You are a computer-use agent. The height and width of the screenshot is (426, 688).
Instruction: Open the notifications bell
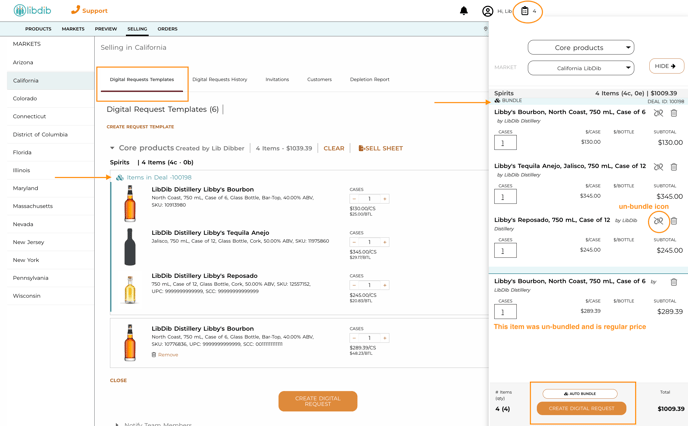(x=464, y=11)
